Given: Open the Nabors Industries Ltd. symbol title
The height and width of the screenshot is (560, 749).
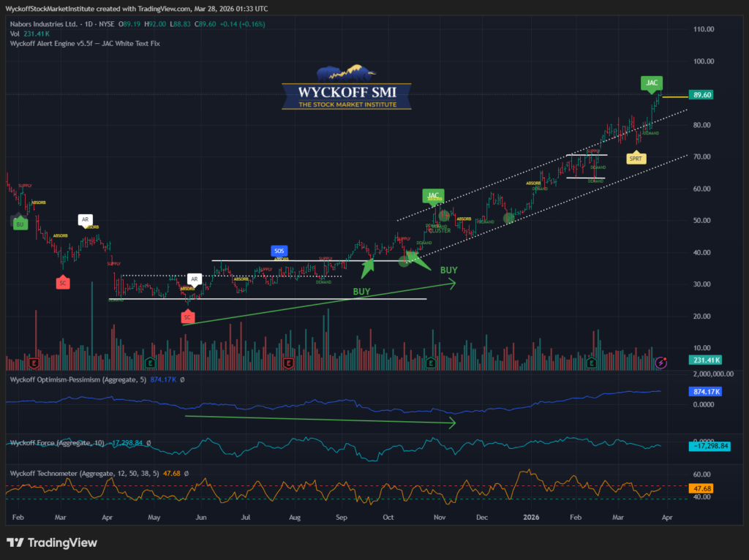Looking at the screenshot, I should pos(41,24).
